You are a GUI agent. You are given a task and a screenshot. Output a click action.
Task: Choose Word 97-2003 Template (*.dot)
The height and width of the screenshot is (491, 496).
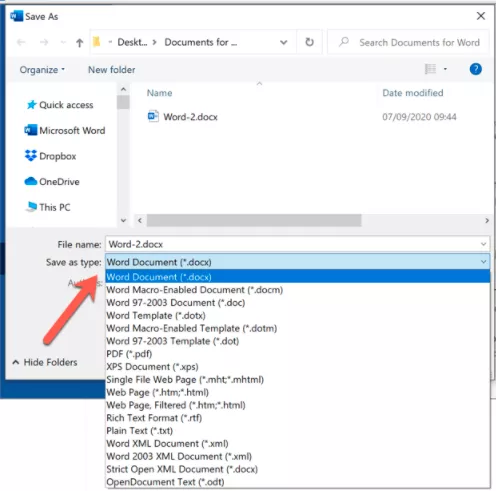coord(298,341)
